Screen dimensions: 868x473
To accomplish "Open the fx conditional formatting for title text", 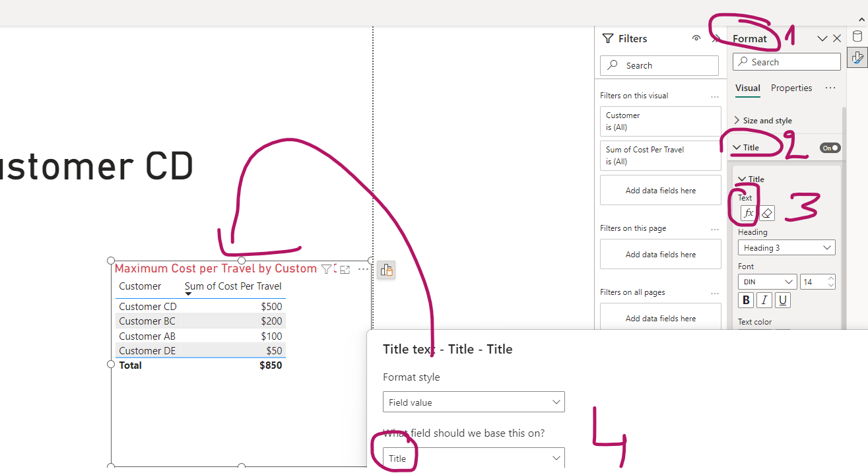I will 748,213.
